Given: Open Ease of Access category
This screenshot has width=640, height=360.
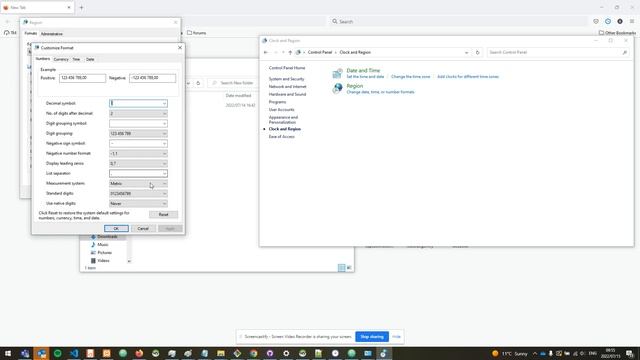Looking at the screenshot, I should [282, 137].
